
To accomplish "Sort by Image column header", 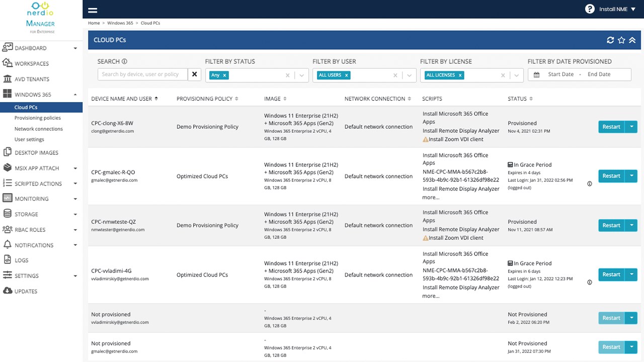I will point(275,99).
